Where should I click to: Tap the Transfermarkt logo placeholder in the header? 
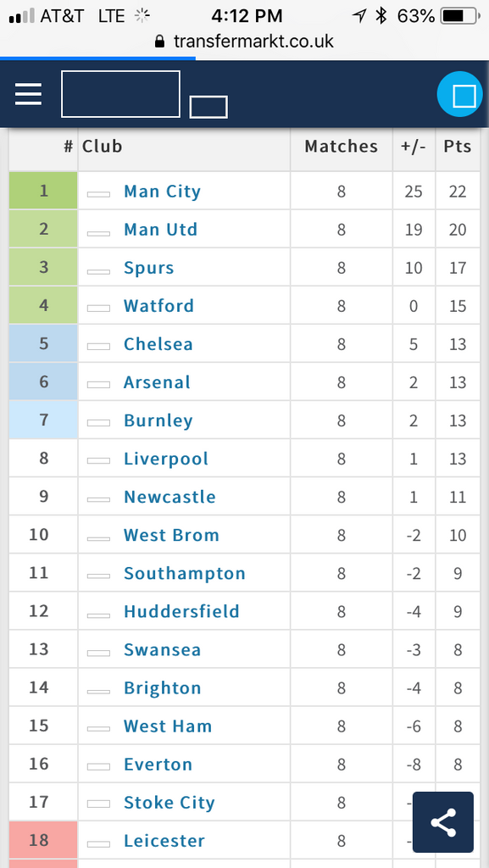tap(120, 94)
